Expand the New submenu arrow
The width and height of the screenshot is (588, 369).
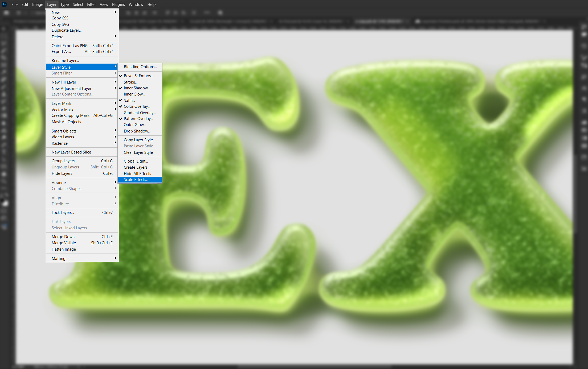pyautogui.click(x=115, y=12)
